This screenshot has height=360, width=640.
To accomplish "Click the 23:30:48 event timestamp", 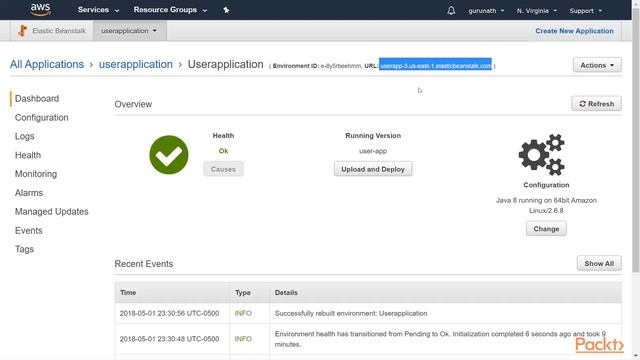I will pyautogui.click(x=169, y=339).
